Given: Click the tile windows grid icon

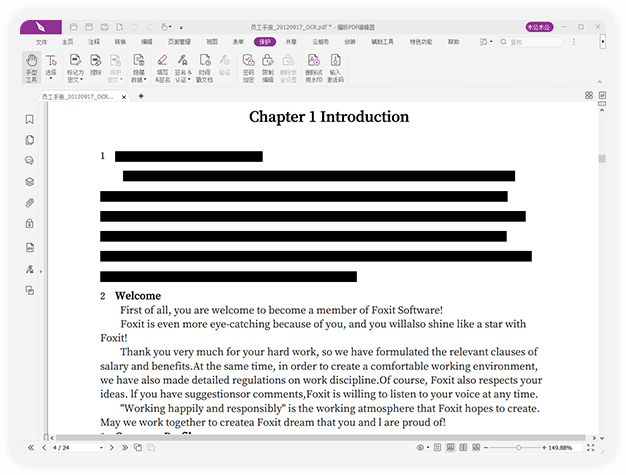Looking at the screenshot, I should (x=589, y=95).
